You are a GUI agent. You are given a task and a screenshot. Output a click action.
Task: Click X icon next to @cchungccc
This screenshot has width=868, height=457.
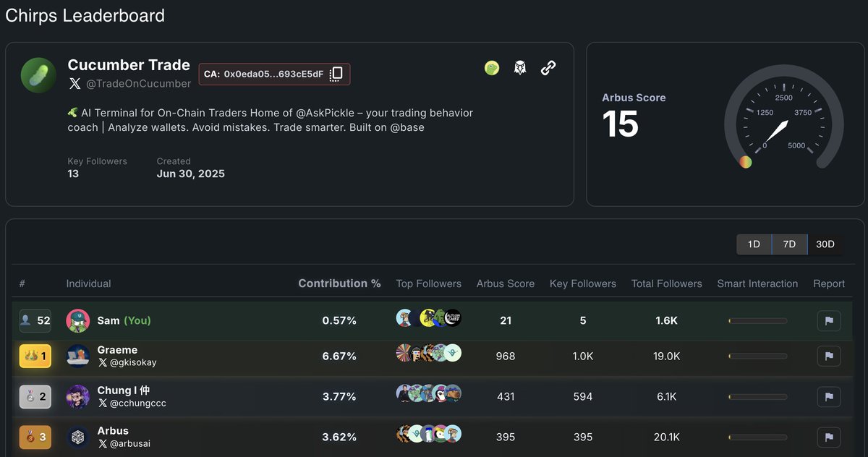[x=102, y=403]
